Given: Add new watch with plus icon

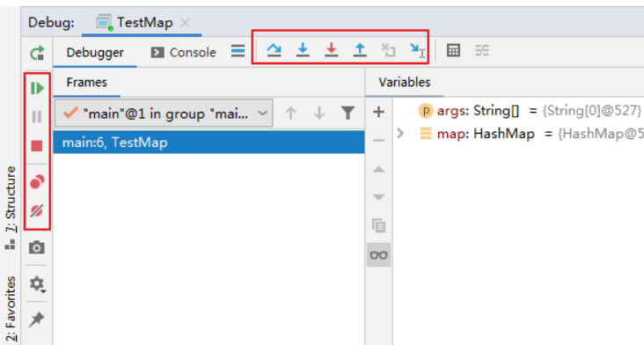Looking at the screenshot, I should (378, 112).
